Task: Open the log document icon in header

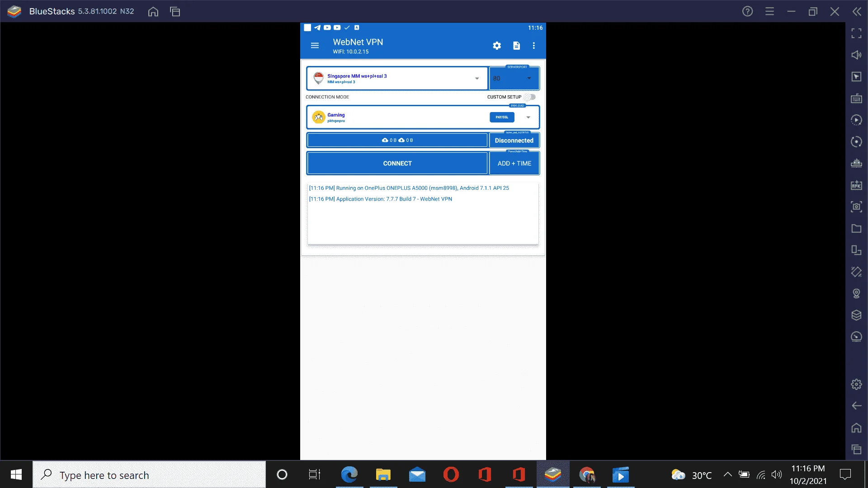Action: pos(516,46)
